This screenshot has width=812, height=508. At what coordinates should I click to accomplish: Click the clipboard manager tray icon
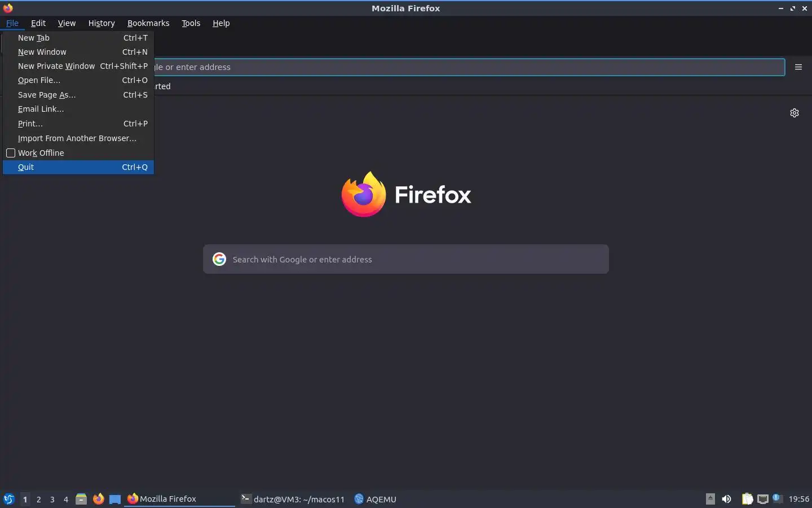click(x=747, y=499)
